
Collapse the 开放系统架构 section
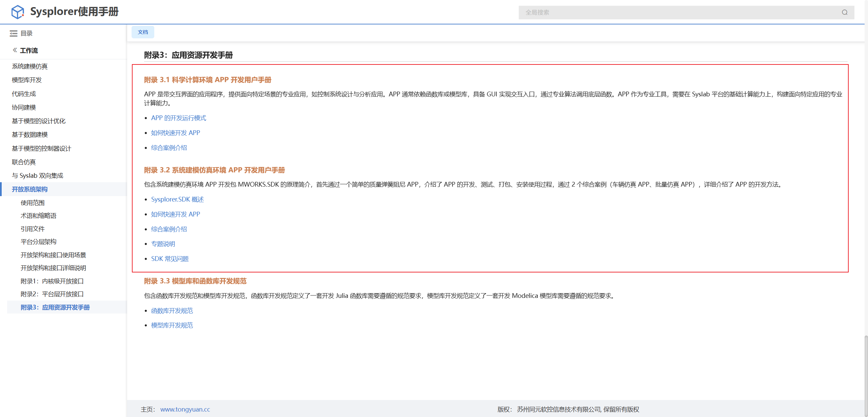coord(30,189)
